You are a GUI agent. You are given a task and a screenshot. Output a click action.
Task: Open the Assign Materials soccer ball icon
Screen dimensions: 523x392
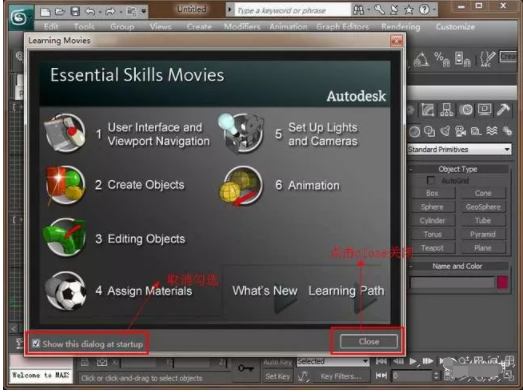pos(65,291)
